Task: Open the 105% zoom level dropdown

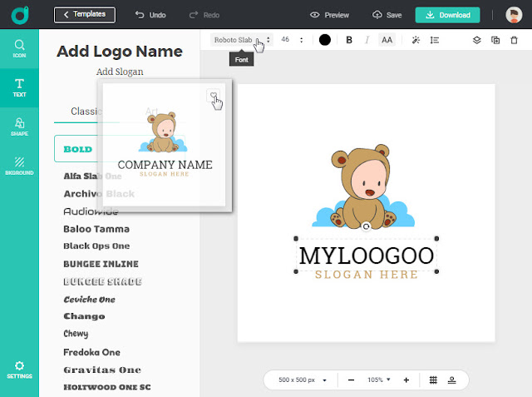Action: tap(378, 380)
